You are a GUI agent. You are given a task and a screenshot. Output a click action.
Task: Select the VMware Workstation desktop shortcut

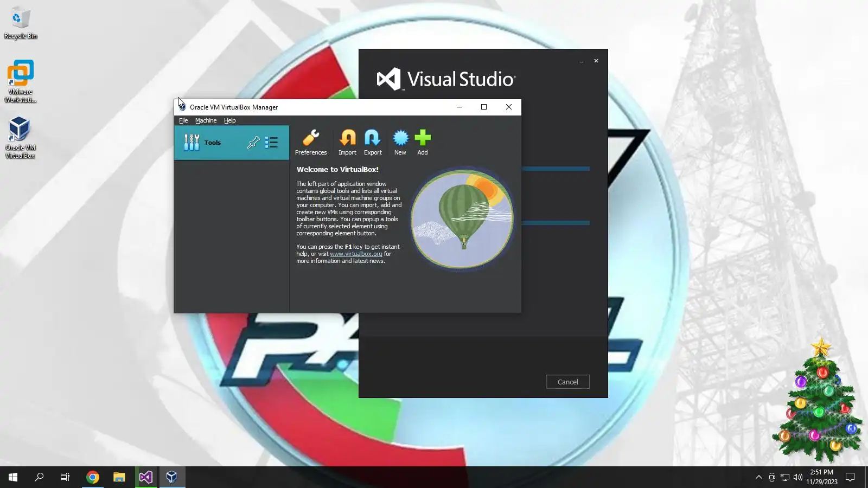point(21,81)
